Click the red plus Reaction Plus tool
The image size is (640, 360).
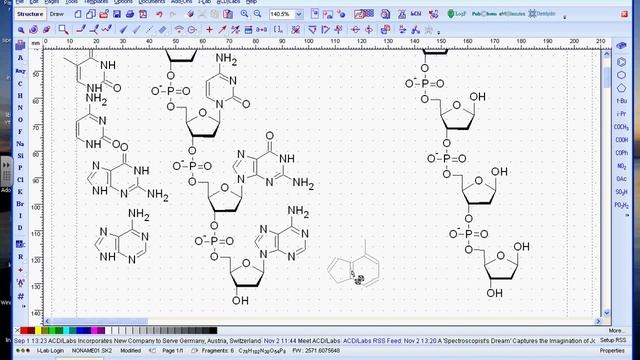click(209, 29)
